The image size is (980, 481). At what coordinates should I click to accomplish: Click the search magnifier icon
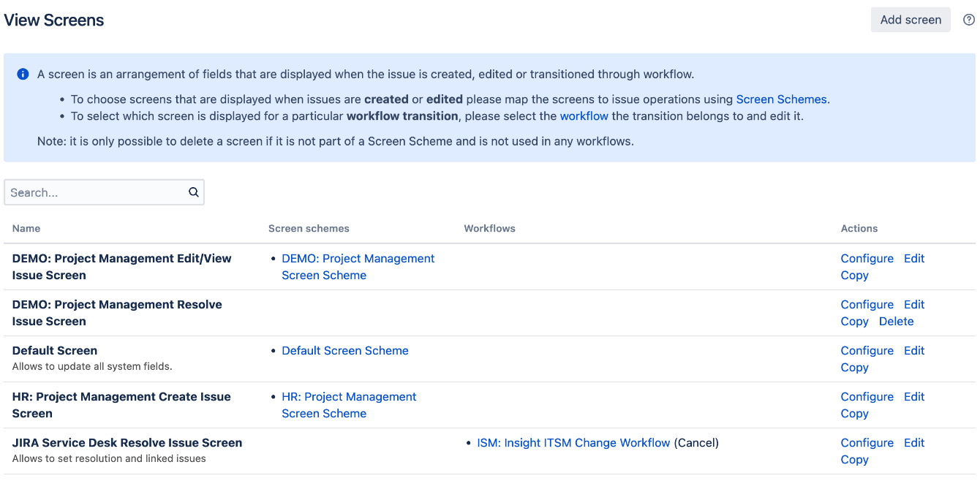tap(194, 192)
